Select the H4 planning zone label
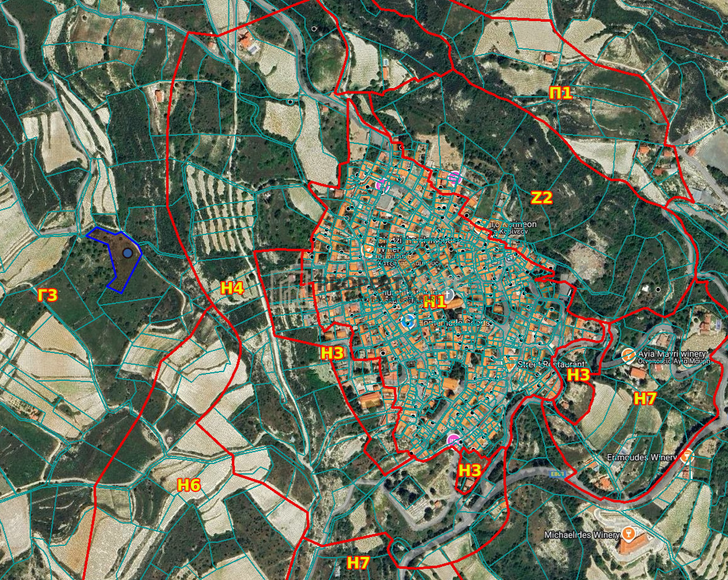The image size is (728, 580). [232, 288]
